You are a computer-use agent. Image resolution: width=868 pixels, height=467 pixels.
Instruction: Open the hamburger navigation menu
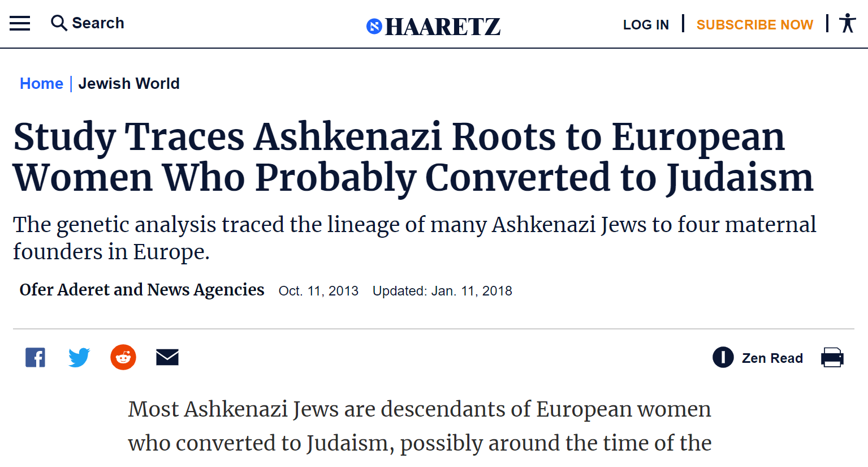20,23
